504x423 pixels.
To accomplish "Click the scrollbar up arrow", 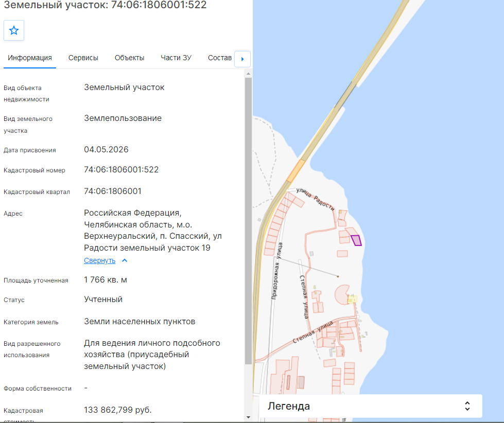I will pos(248,74).
